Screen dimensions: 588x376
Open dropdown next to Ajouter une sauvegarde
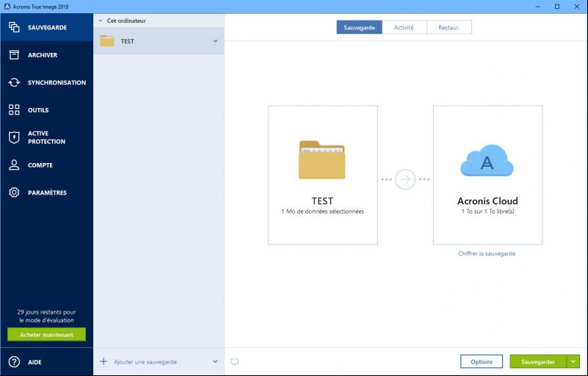click(x=215, y=361)
